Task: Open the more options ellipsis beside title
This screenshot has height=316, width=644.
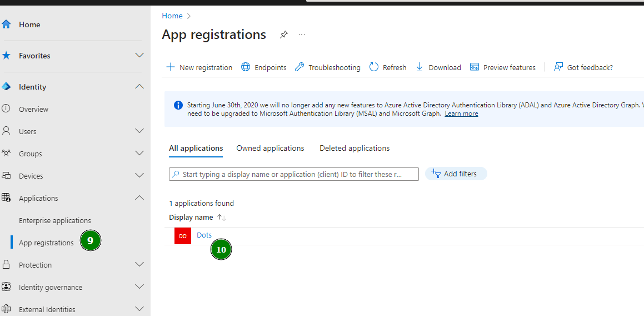Action: point(302,34)
